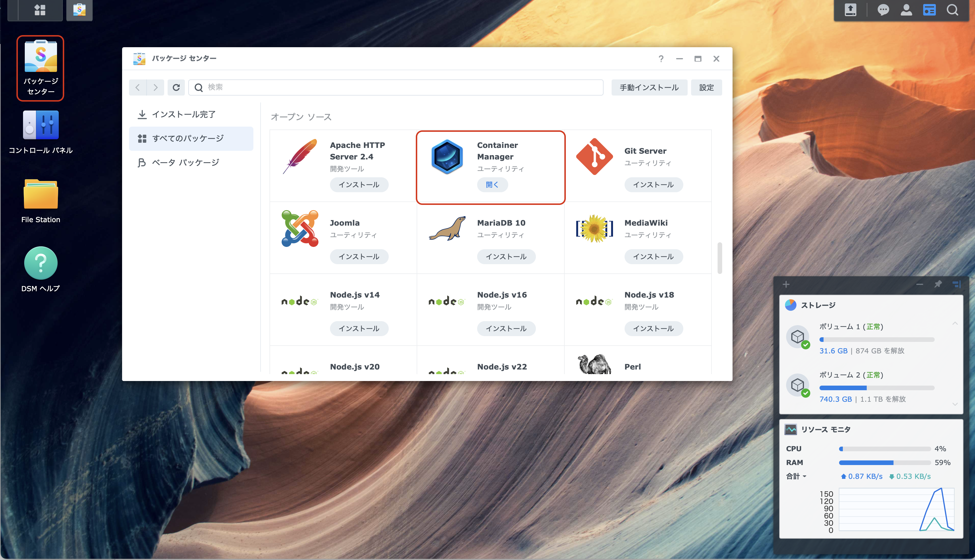Select the Installed tab in sidebar

click(x=183, y=114)
